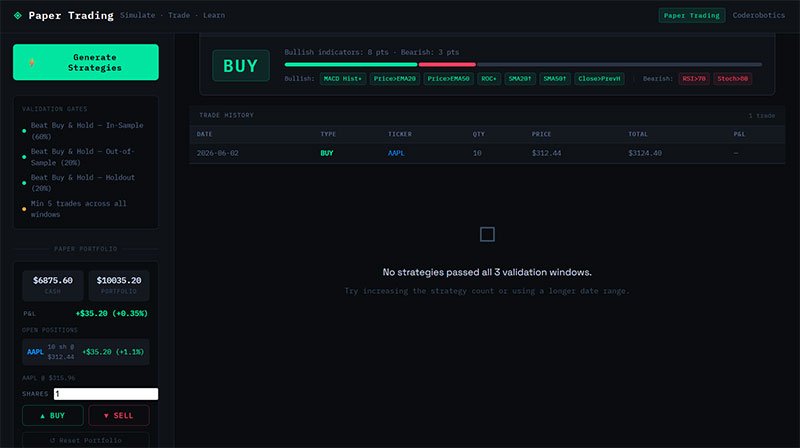Click the up-triangle BUY button
This screenshot has height=448, width=800.
click(53, 415)
